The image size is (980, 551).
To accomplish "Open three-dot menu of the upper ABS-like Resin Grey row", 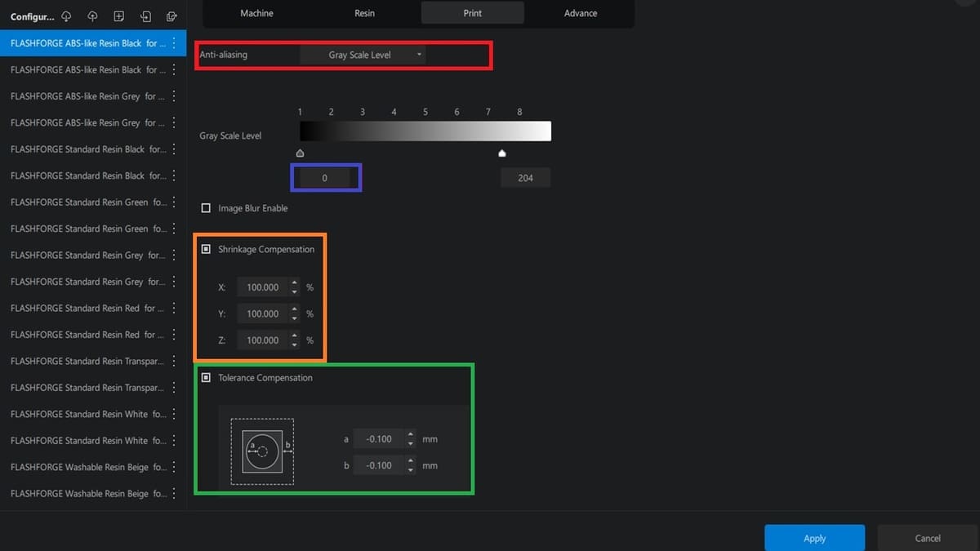I will click(173, 96).
